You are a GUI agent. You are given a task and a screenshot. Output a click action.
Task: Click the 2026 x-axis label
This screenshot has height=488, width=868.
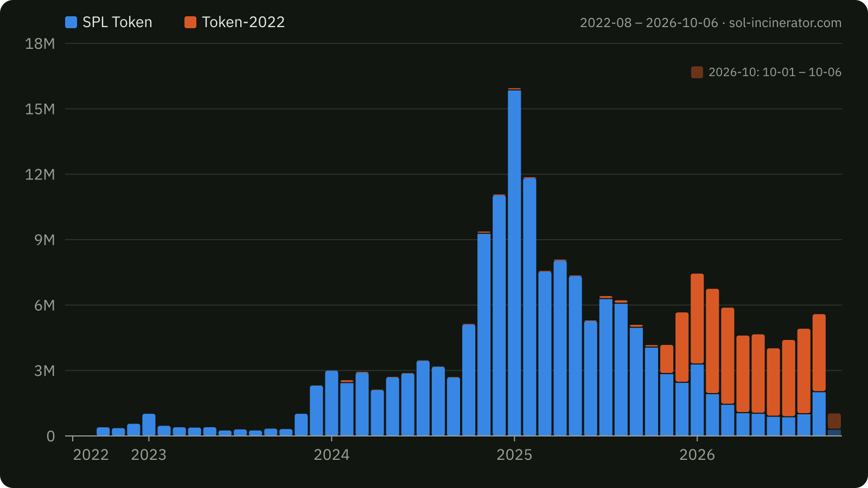[x=697, y=454]
